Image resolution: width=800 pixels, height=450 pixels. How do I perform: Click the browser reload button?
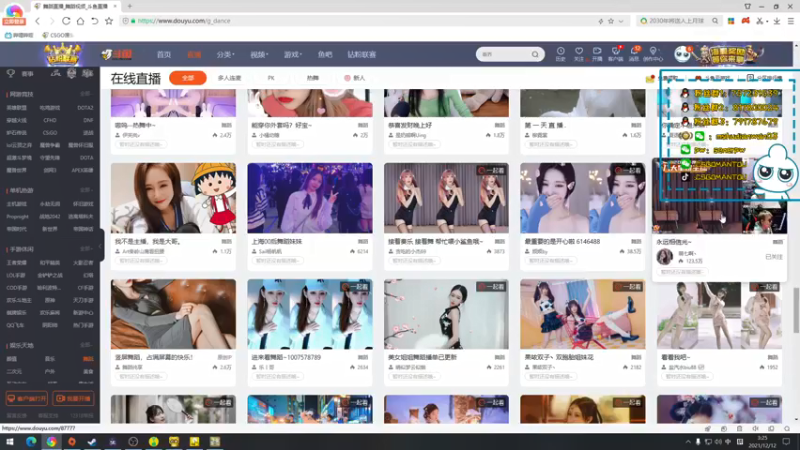66,21
